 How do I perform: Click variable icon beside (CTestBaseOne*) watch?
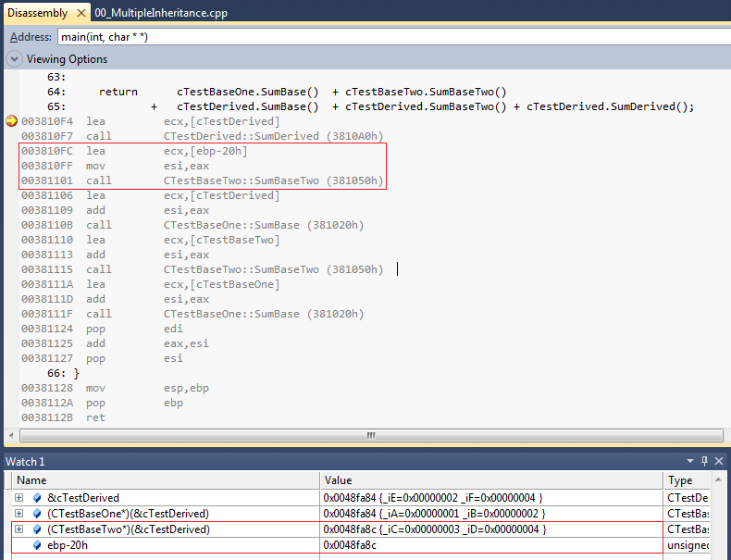click(37, 514)
